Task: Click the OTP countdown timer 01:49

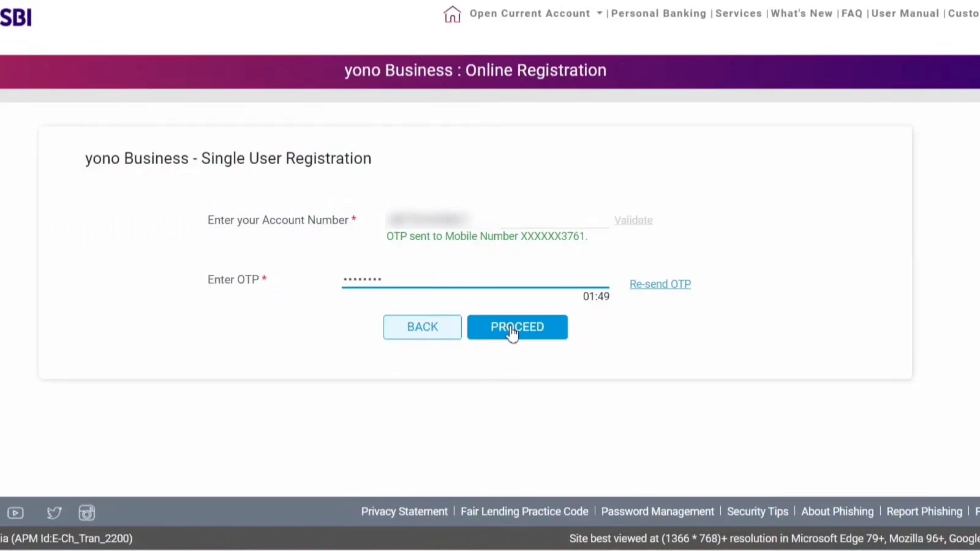Action: click(x=596, y=296)
